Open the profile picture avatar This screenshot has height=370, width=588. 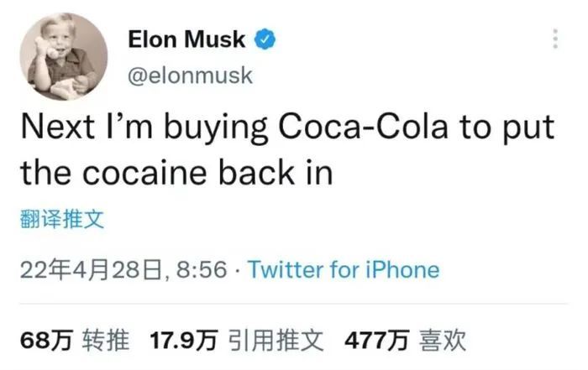[64, 56]
